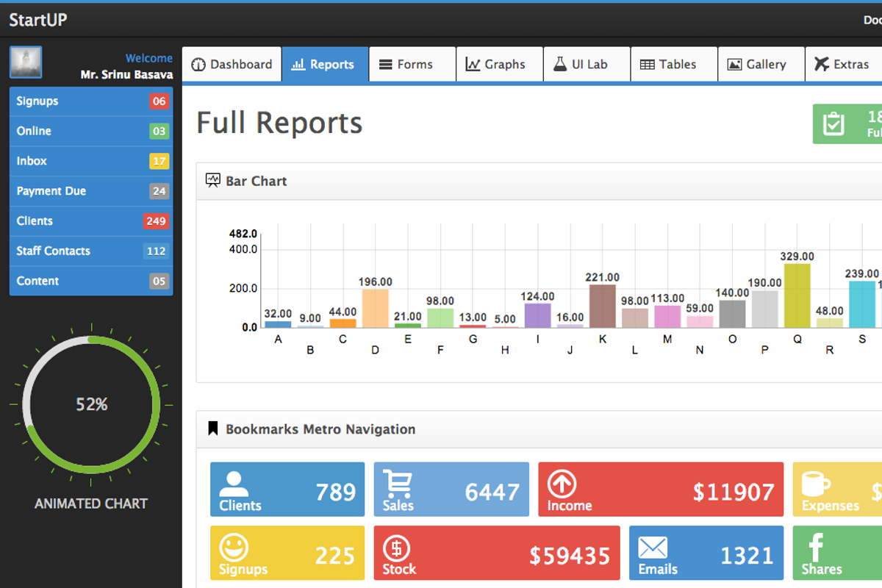The image size is (882, 588).
Task: Click the airplane icon in Extras tab
Action: [x=821, y=65]
